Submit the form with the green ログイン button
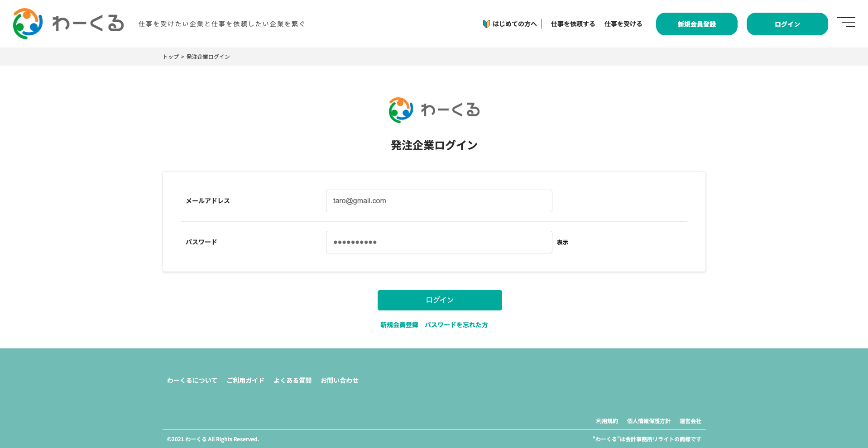The height and width of the screenshot is (448, 868). click(x=439, y=300)
